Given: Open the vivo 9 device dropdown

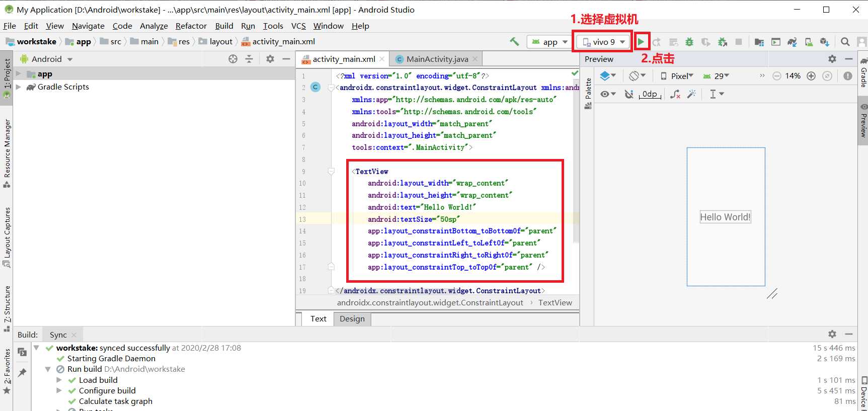Looking at the screenshot, I should pos(603,42).
